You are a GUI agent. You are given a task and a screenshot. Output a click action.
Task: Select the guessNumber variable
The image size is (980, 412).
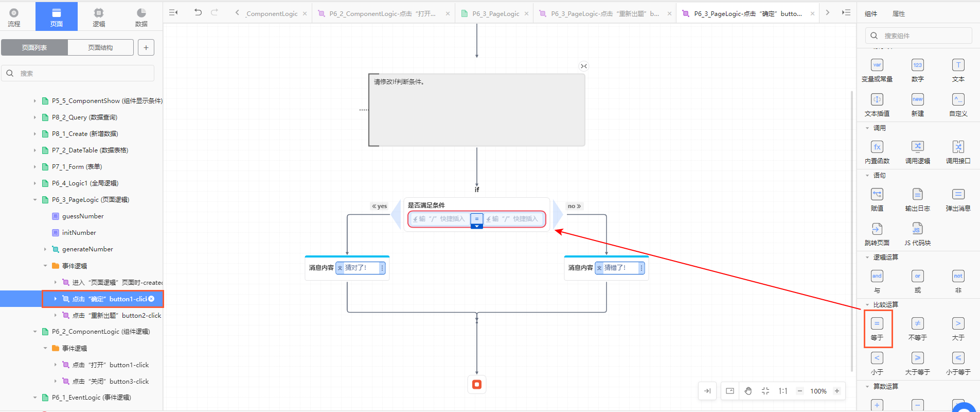tap(82, 216)
